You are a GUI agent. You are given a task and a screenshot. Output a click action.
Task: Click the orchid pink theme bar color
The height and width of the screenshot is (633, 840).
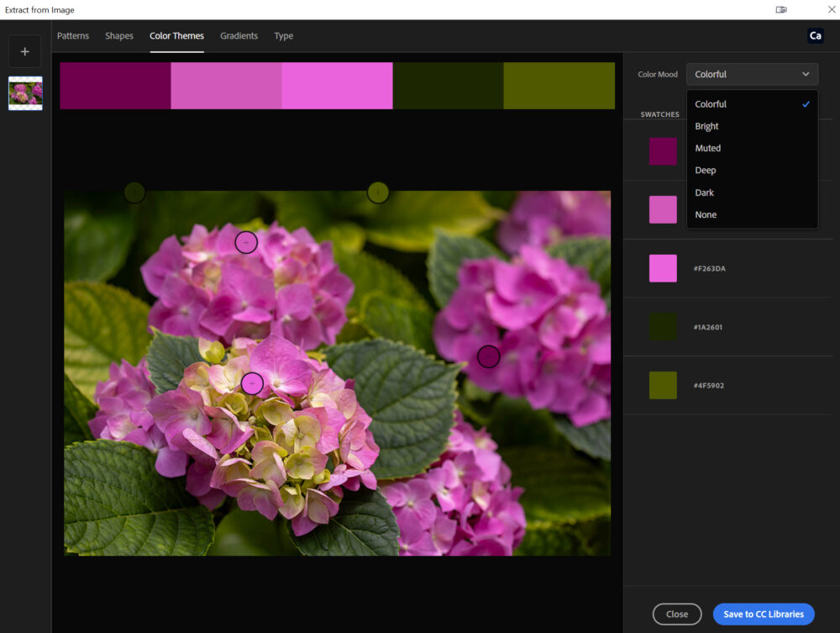tap(226, 86)
